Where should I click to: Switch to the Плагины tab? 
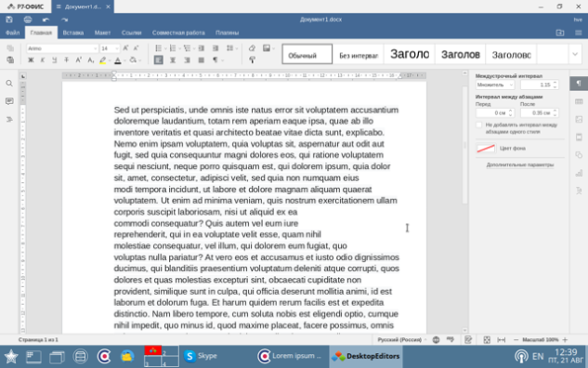pyautogui.click(x=227, y=33)
